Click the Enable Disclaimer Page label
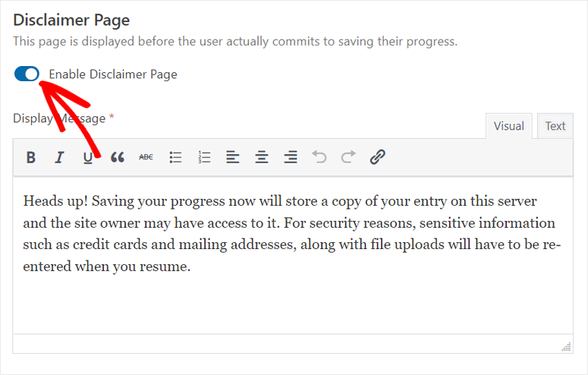 112,74
